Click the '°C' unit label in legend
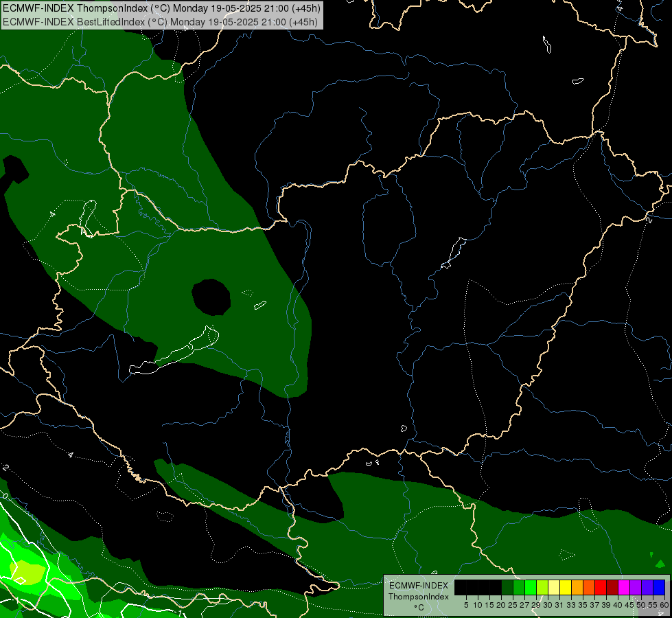This screenshot has width=672, height=618. 419,608
